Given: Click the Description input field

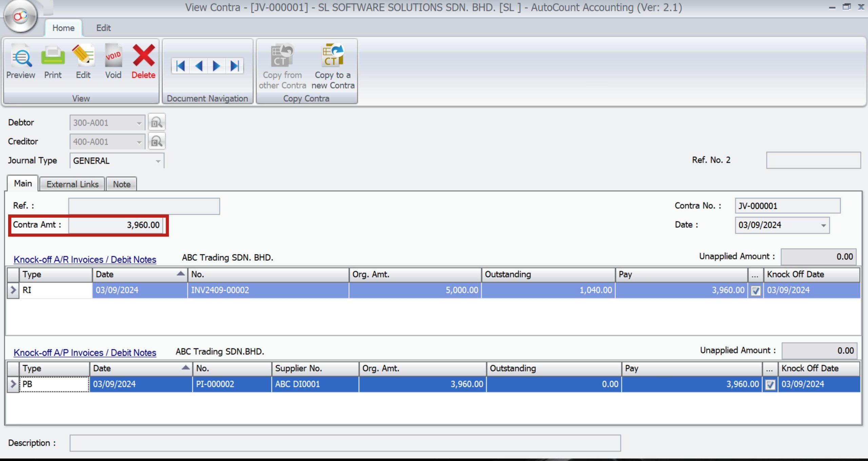Looking at the screenshot, I should coord(345,443).
